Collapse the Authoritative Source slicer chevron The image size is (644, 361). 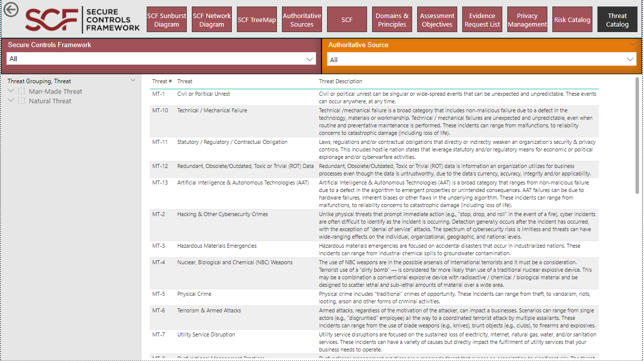(632, 44)
